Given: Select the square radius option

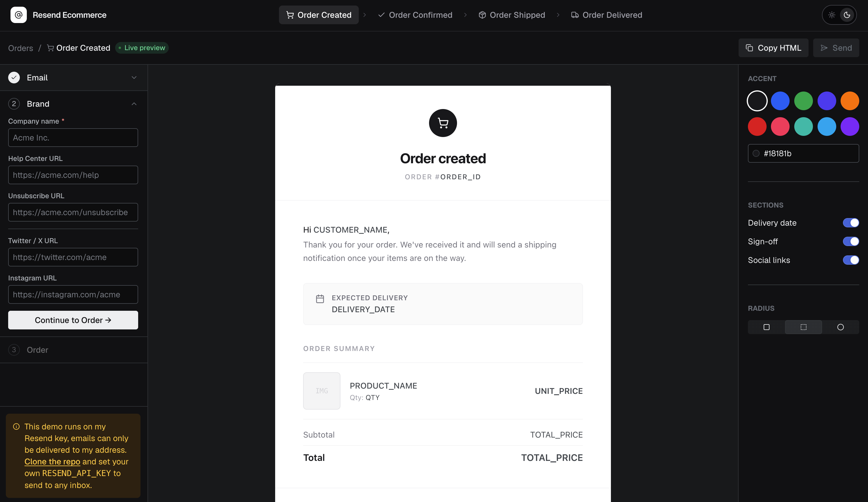Looking at the screenshot, I should click(766, 327).
